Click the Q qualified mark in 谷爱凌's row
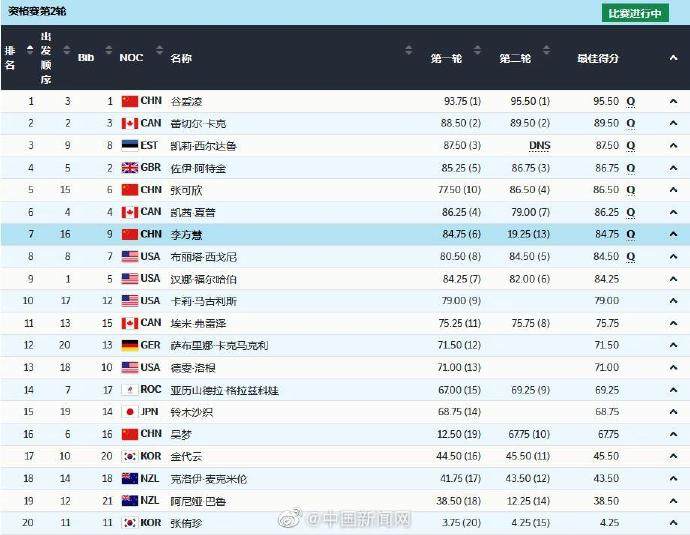 [631, 101]
